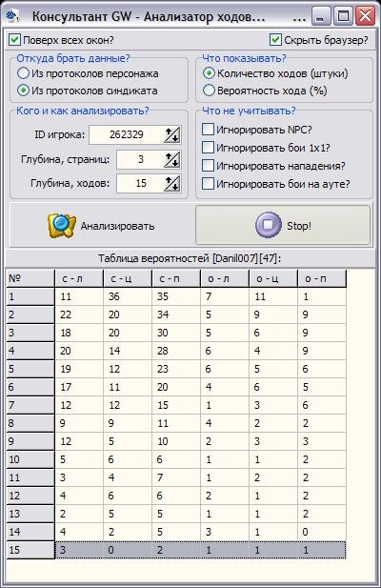Image resolution: width=381 pixels, height=588 pixels.
Task: Select row header 15
Action: click(x=30, y=550)
